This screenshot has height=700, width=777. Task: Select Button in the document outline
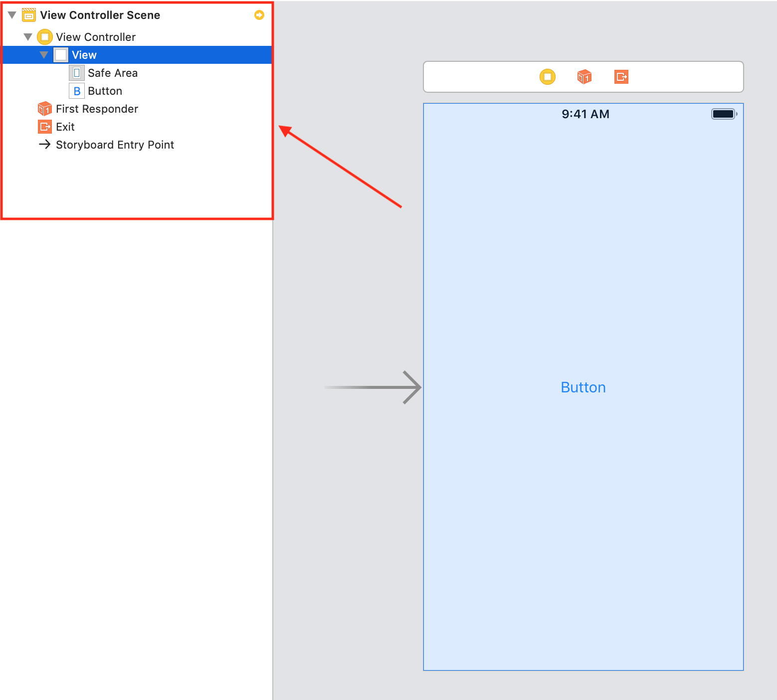click(x=105, y=91)
